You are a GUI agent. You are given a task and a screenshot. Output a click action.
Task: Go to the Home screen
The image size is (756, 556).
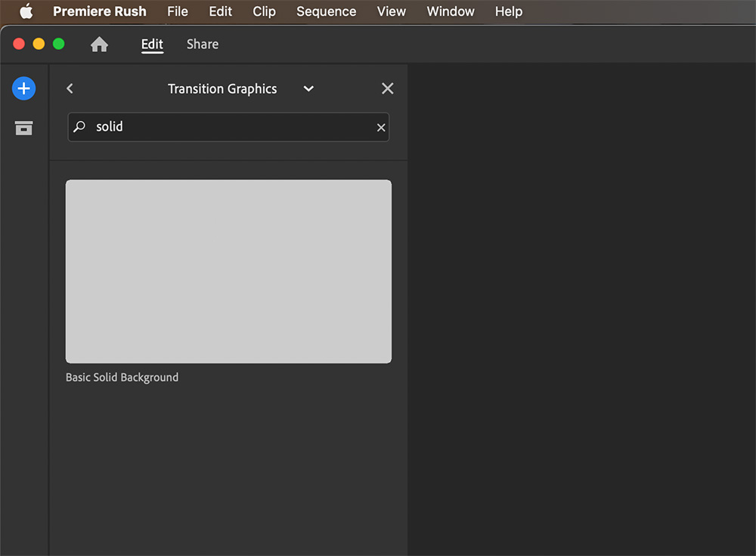(x=99, y=45)
